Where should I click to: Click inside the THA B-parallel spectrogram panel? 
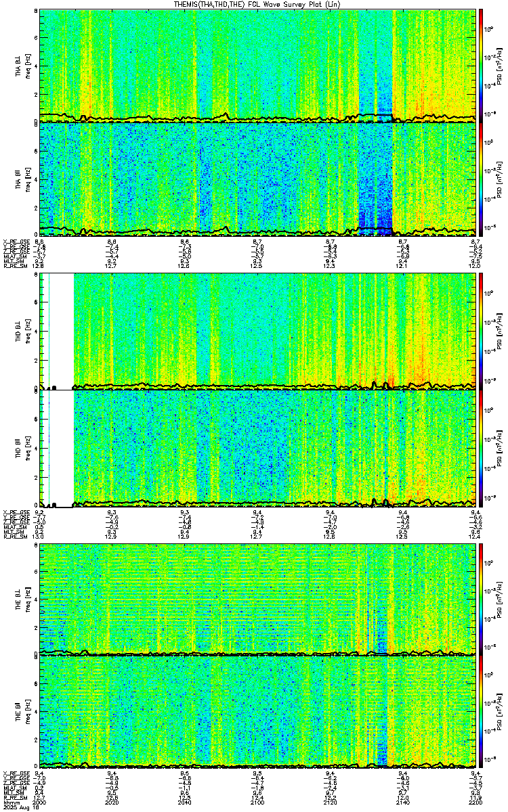tap(257, 179)
